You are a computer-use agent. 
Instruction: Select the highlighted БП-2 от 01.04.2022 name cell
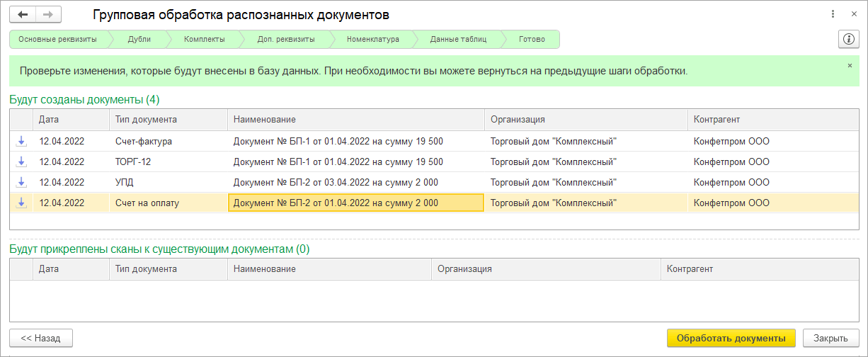coord(355,203)
